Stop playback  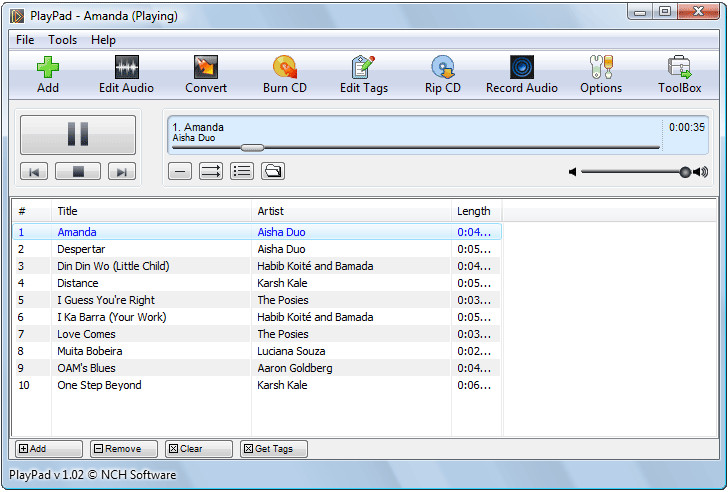coord(78,172)
